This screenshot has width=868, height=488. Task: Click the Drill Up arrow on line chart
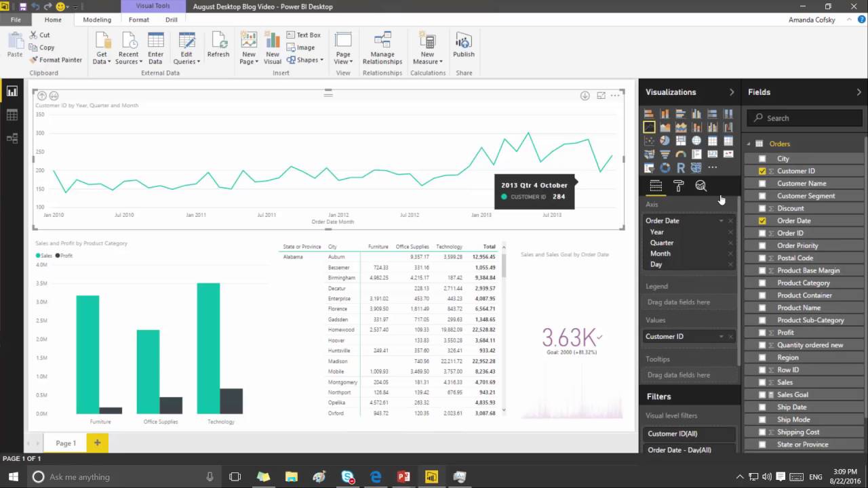click(x=42, y=96)
